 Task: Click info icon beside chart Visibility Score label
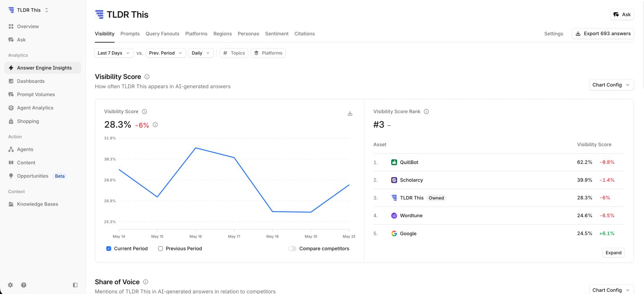point(145,112)
